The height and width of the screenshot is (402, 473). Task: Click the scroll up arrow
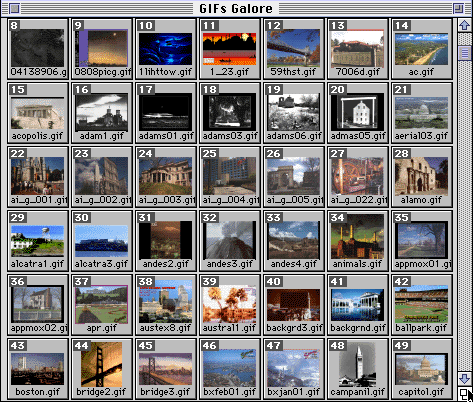click(x=464, y=25)
